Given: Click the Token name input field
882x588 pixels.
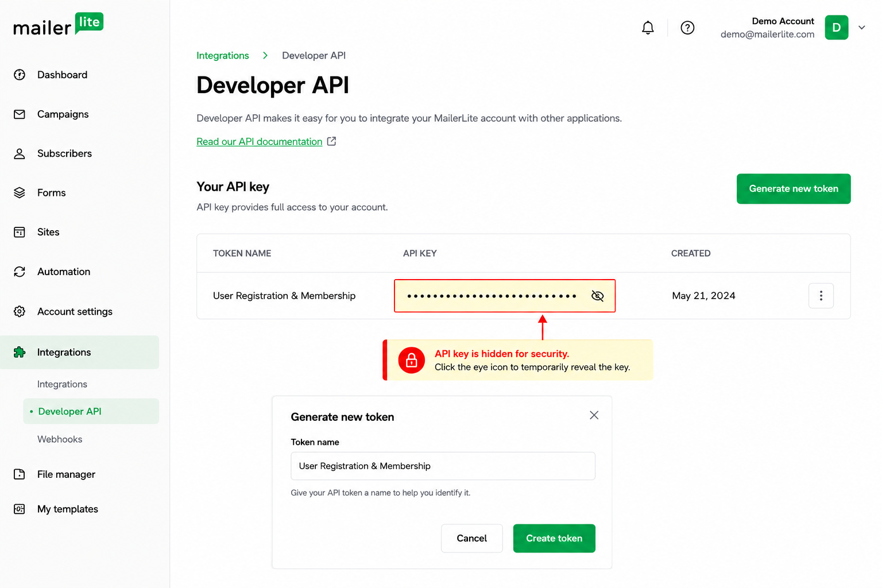Looking at the screenshot, I should [x=443, y=466].
